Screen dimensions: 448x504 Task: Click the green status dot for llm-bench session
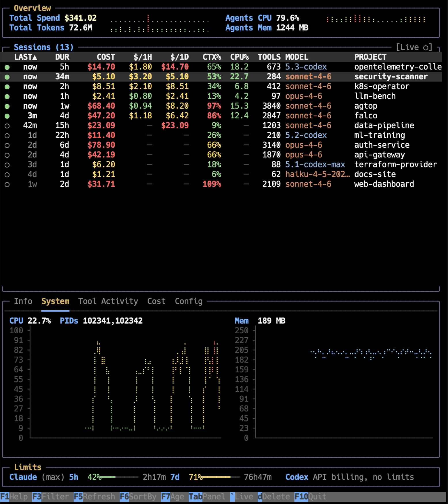tap(7, 97)
